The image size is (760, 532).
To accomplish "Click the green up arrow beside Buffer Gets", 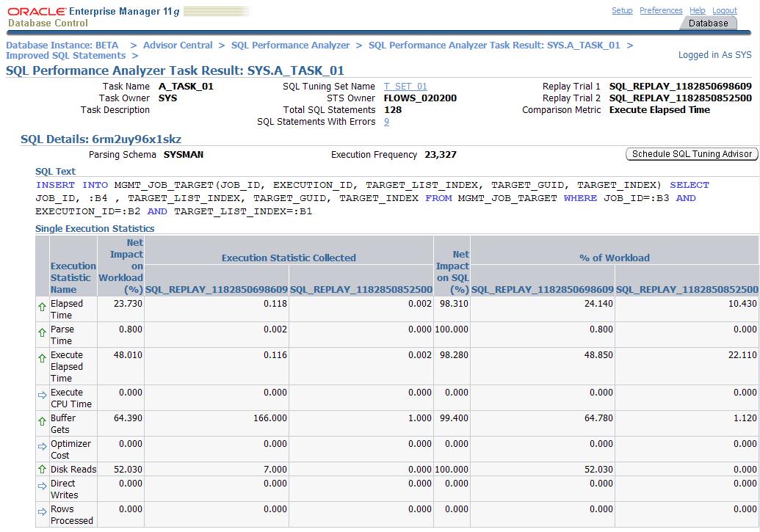I will (x=42, y=423).
